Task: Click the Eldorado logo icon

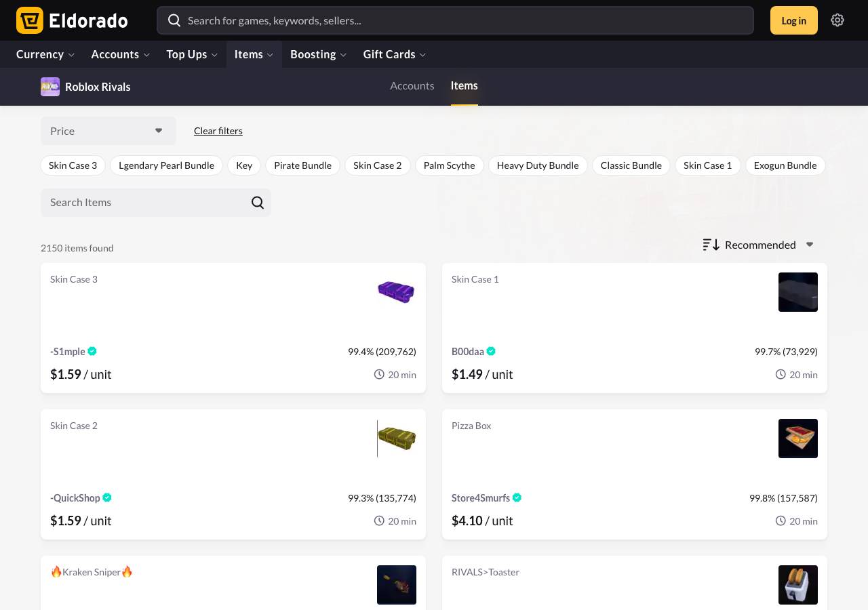Action: click(30, 20)
